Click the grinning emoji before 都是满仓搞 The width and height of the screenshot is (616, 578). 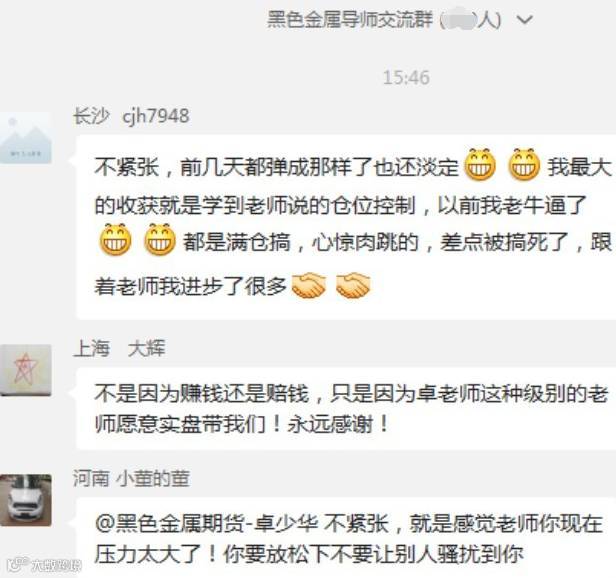pos(160,240)
